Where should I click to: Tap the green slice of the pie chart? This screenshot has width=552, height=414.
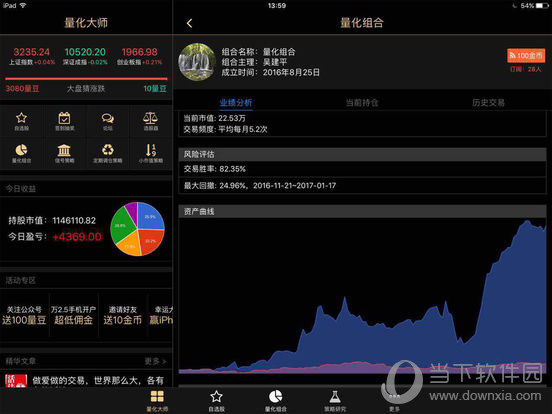click(121, 227)
